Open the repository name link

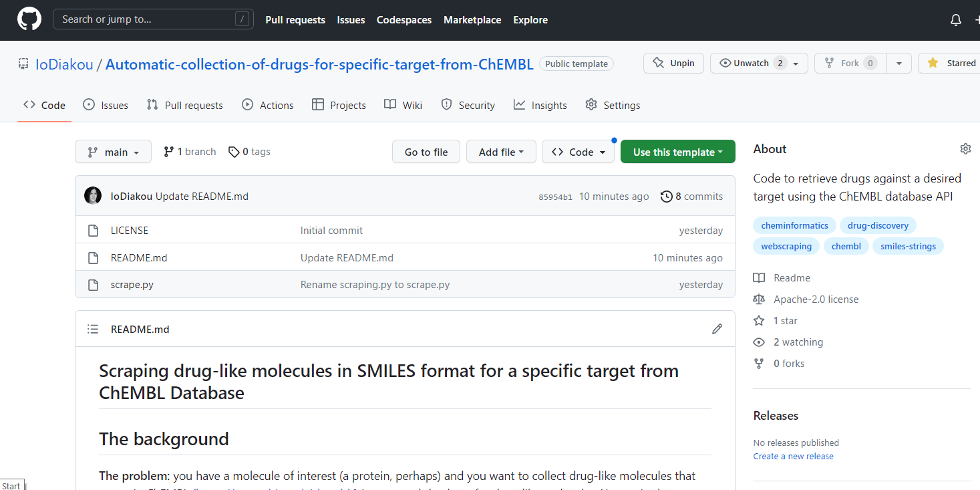tap(319, 64)
